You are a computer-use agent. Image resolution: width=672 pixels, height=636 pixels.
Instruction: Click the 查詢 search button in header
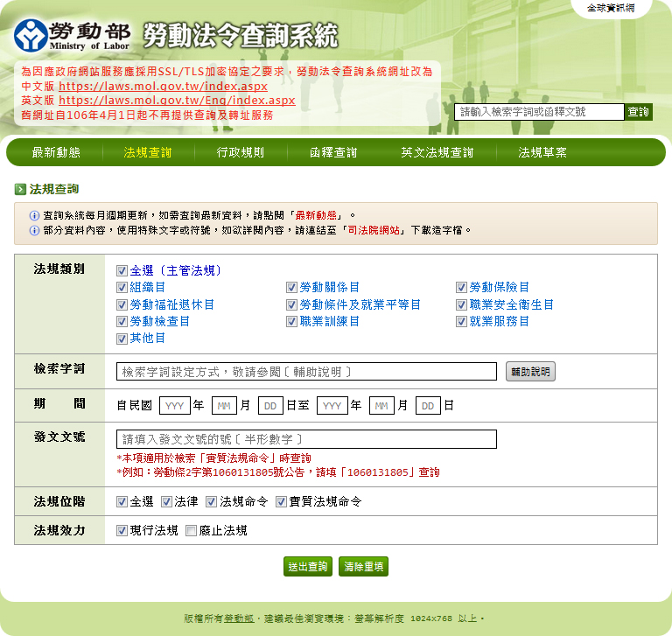(x=638, y=112)
